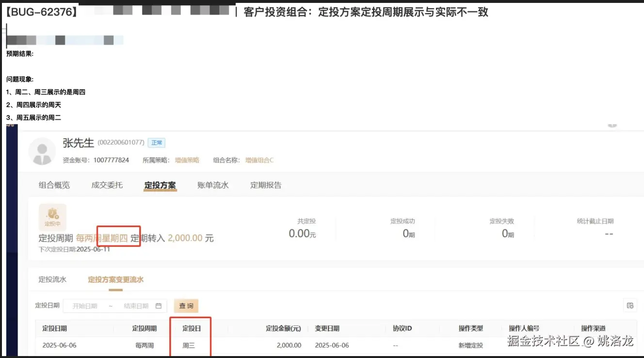Click the 定投日 column header

point(192,328)
